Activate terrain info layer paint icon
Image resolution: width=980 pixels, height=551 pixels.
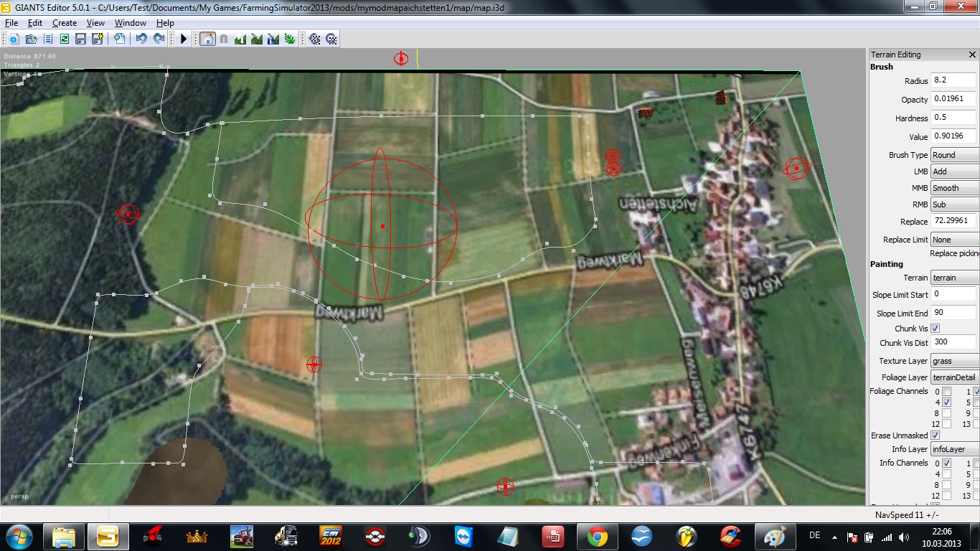click(x=273, y=39)
